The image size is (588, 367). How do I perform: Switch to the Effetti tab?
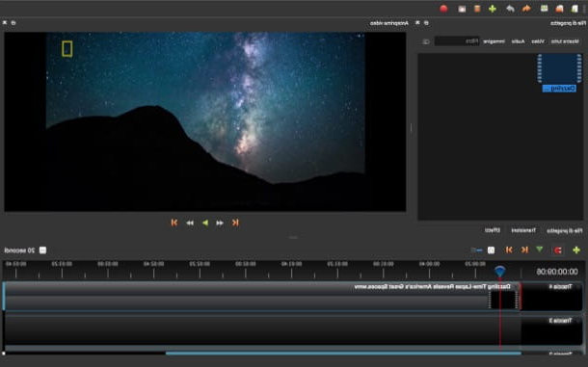492,230
